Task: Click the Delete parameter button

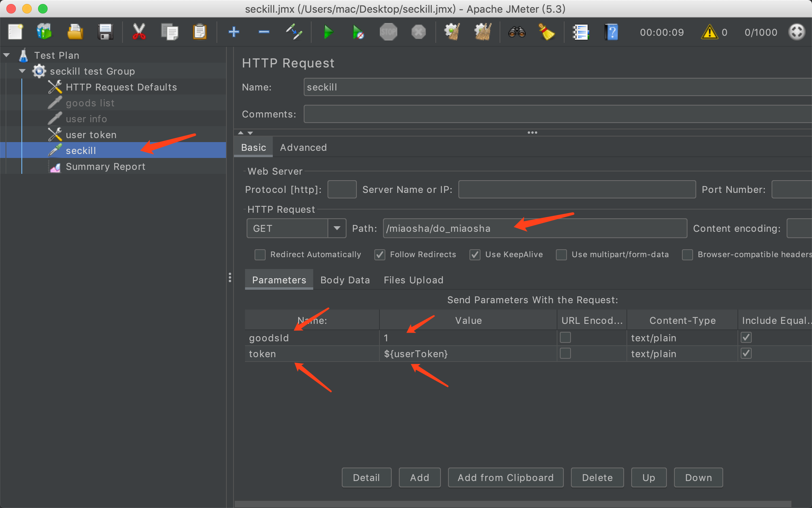Action: pos(597,477)
